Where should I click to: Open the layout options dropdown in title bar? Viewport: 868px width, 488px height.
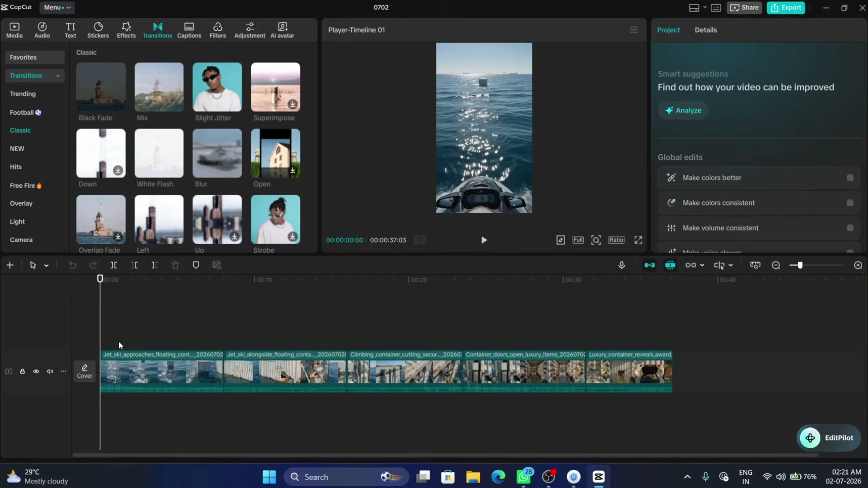point(705,8)
